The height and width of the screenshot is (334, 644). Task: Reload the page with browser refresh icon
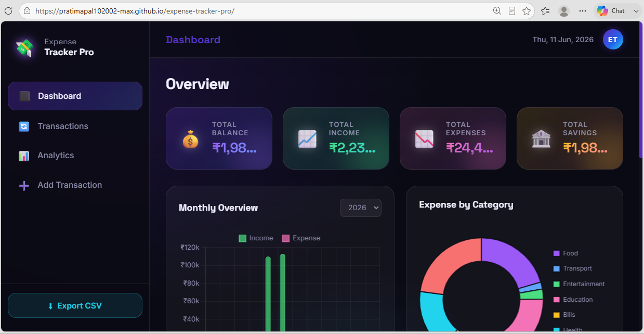8,11
